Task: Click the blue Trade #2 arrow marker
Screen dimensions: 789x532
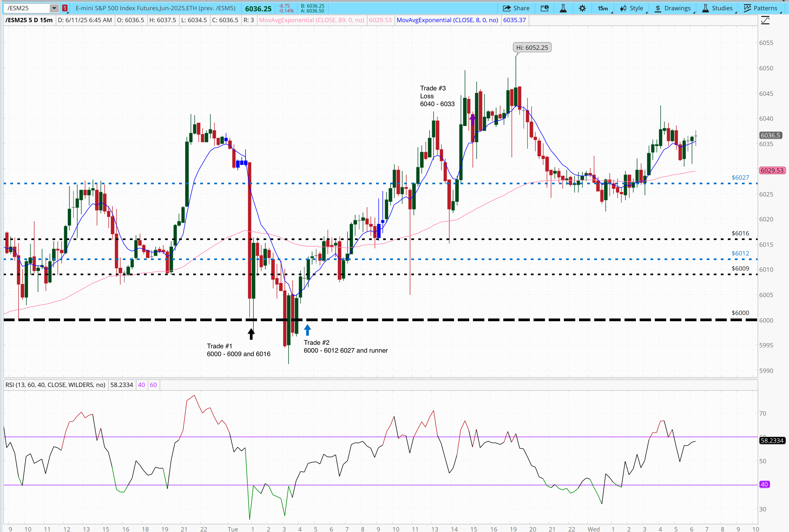Action: (307, 330)
